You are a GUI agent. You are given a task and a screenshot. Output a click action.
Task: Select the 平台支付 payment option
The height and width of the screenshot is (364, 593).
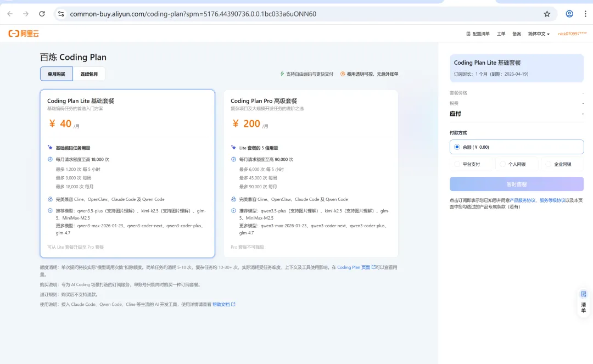(471, 164)
